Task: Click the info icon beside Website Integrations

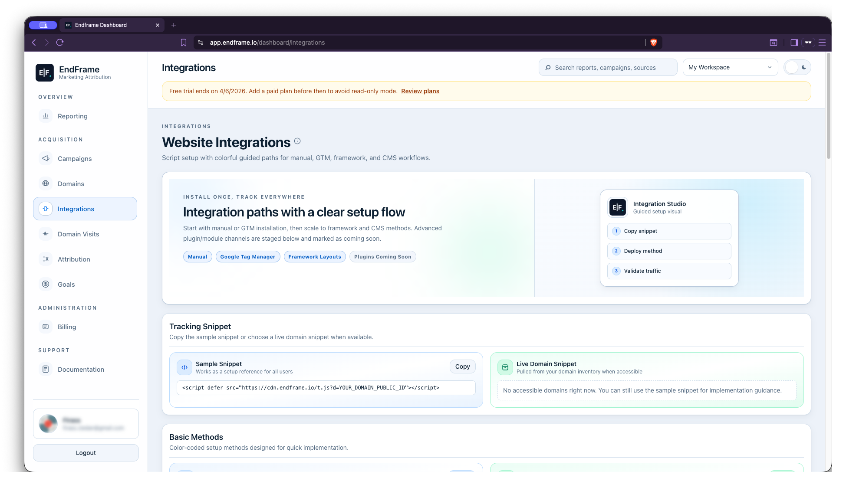Action: (297, 141)
